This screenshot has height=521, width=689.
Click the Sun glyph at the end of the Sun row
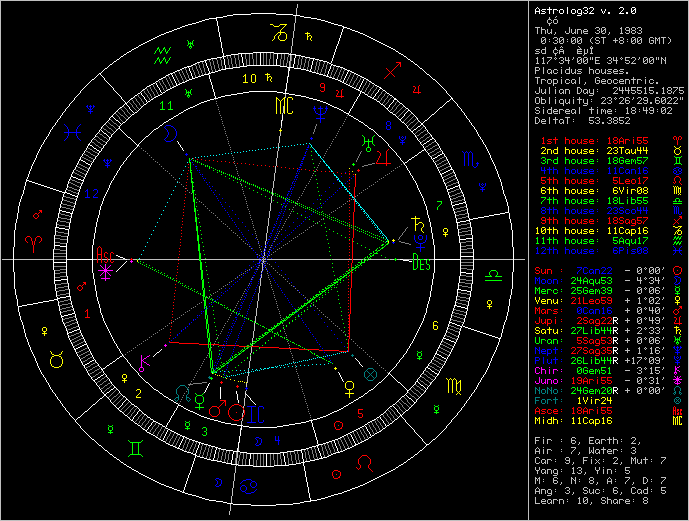click(x=678, y=271)
